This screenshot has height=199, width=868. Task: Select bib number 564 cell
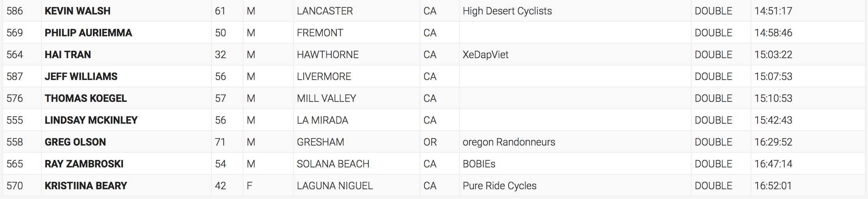[x=15, y=55]
